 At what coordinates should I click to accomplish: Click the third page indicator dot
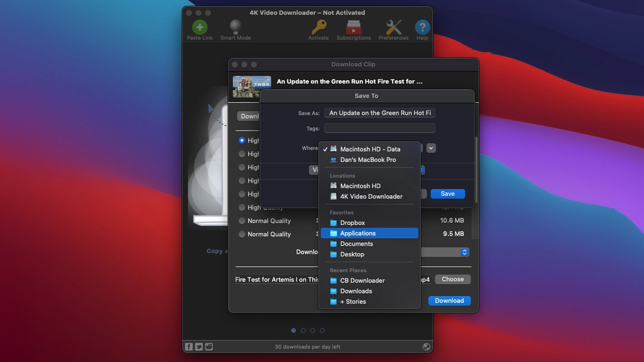(313, 331)
